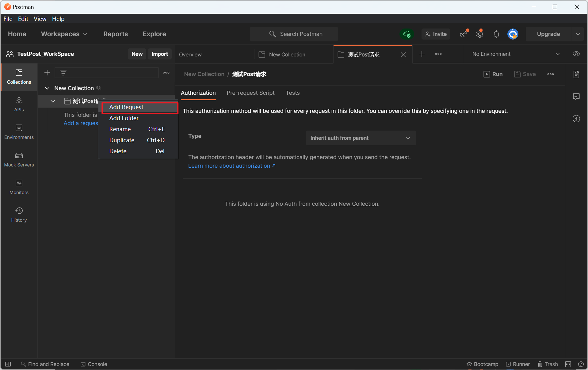Open the Console

click(x=94, y=364)
